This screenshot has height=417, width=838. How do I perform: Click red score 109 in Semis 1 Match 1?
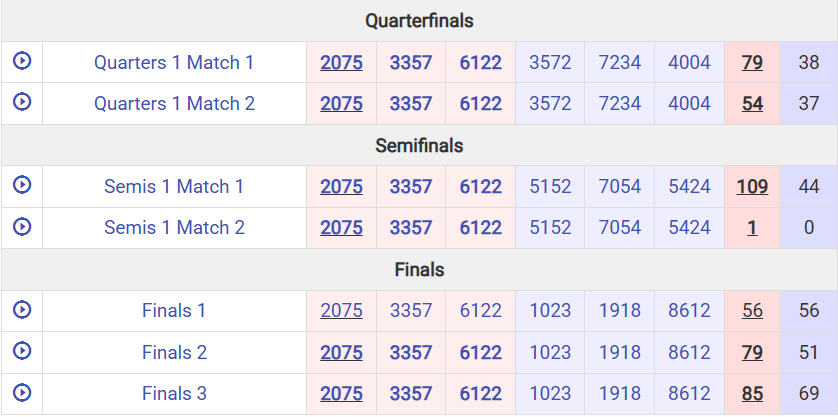(752, 187)
